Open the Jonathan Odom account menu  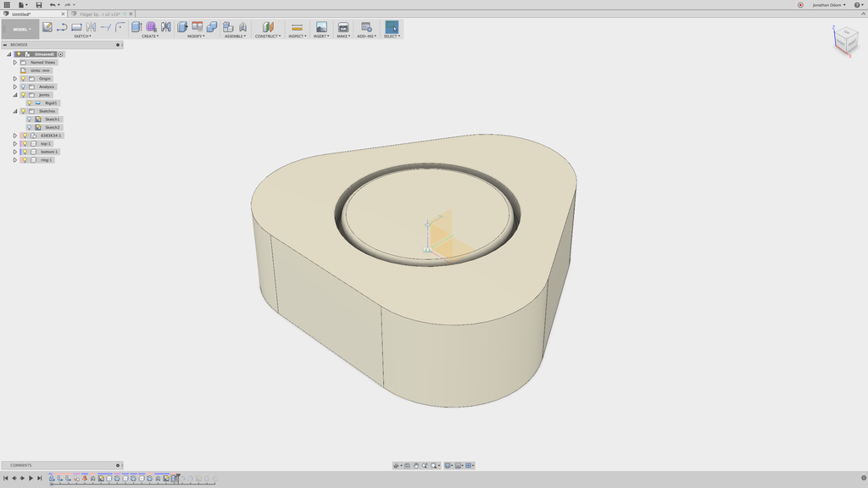829,5
